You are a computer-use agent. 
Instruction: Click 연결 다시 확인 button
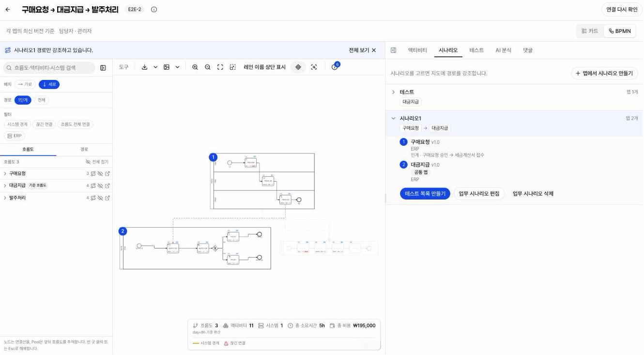coord(622,10)
